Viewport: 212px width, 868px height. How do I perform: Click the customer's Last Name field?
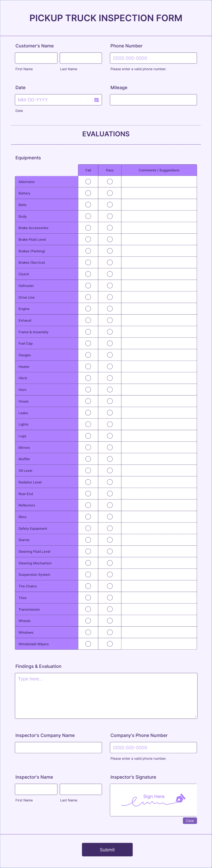81,58
